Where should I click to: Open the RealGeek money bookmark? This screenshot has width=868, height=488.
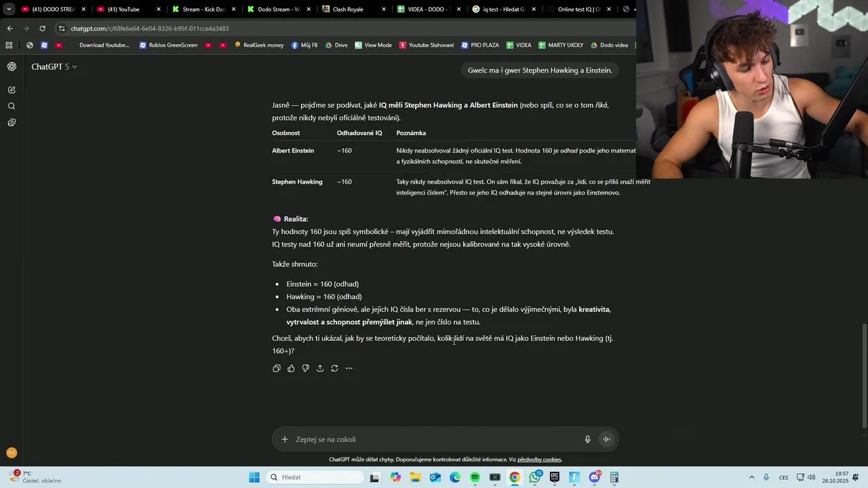point(259,45)
